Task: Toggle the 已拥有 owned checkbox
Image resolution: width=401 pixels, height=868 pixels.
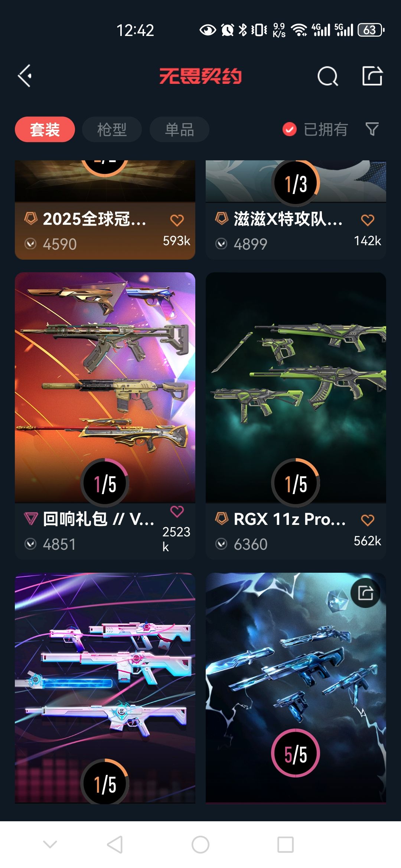Action: point(289,129)
